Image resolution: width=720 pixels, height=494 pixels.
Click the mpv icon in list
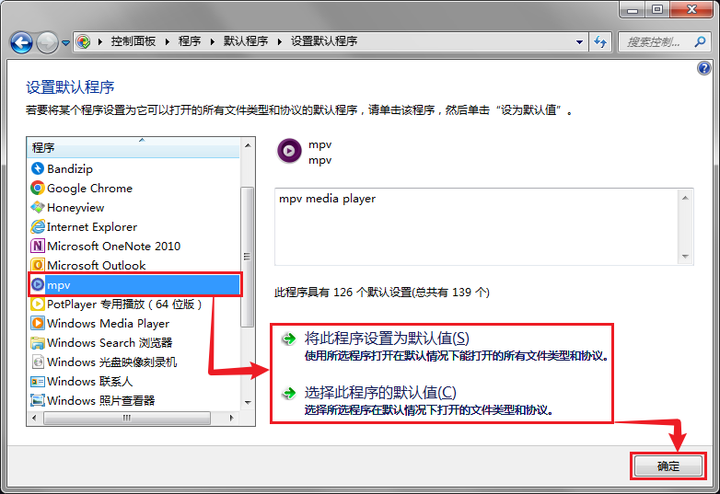pyautogui.click(x=37, y=285)
